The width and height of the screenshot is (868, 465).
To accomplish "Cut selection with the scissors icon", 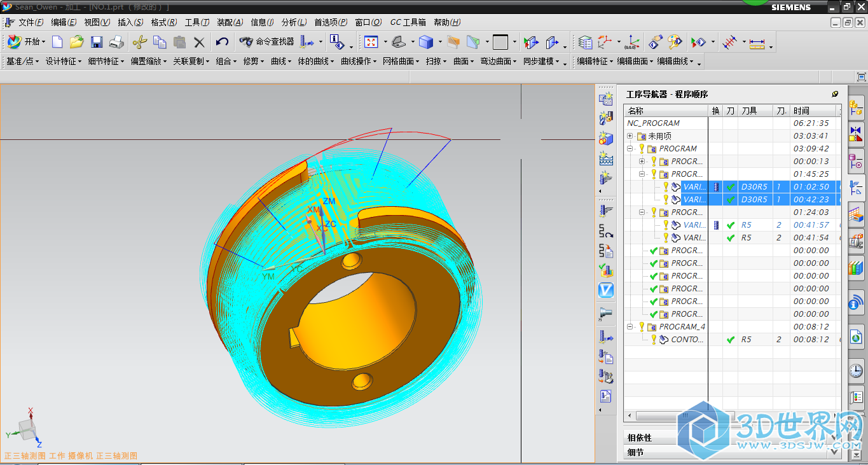I will [x=140, y=42].
